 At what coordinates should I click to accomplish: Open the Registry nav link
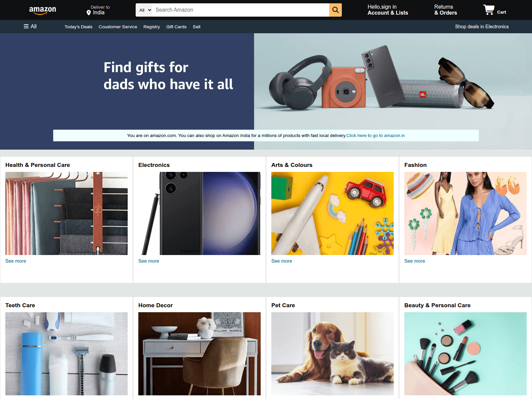point(152,27)
